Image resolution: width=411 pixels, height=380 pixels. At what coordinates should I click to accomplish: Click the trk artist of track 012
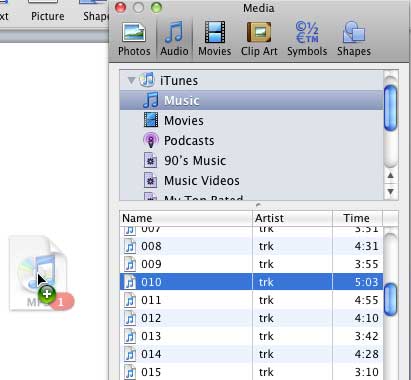(266, 318)
